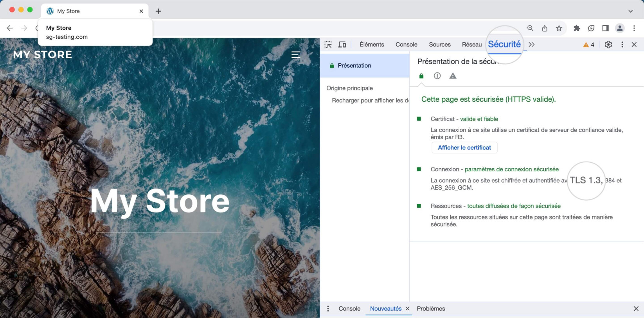Image resolution: width=644 pixels, height=318 pixels.
Task: Click the info circle security icon
Action: 437,76
